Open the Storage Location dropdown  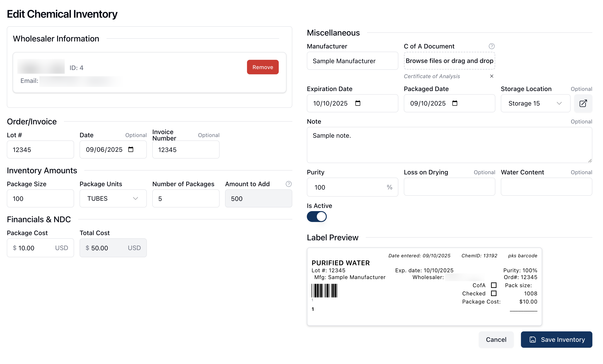[x=535, y=103]
